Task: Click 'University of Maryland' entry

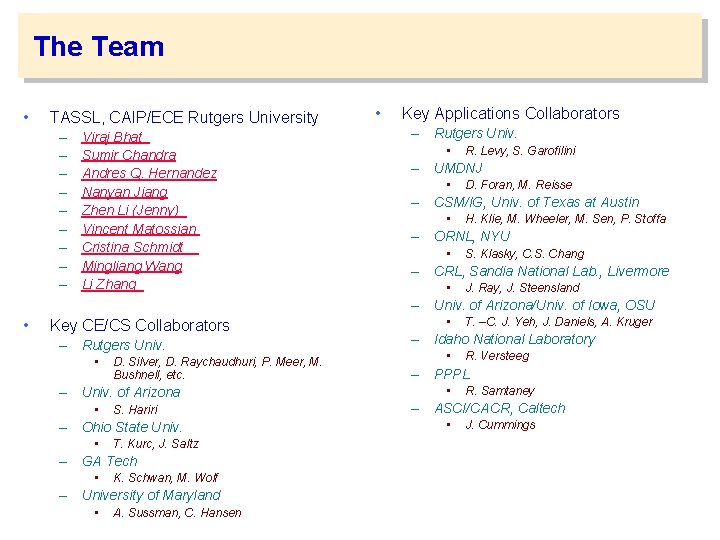Action: click(151, 495)
